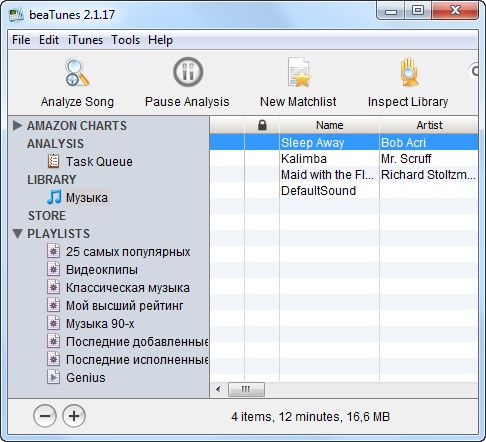This screenshot has height=442, width=486.
Task: Select the Maid with the Fl... song
Action: click(327, 174)
